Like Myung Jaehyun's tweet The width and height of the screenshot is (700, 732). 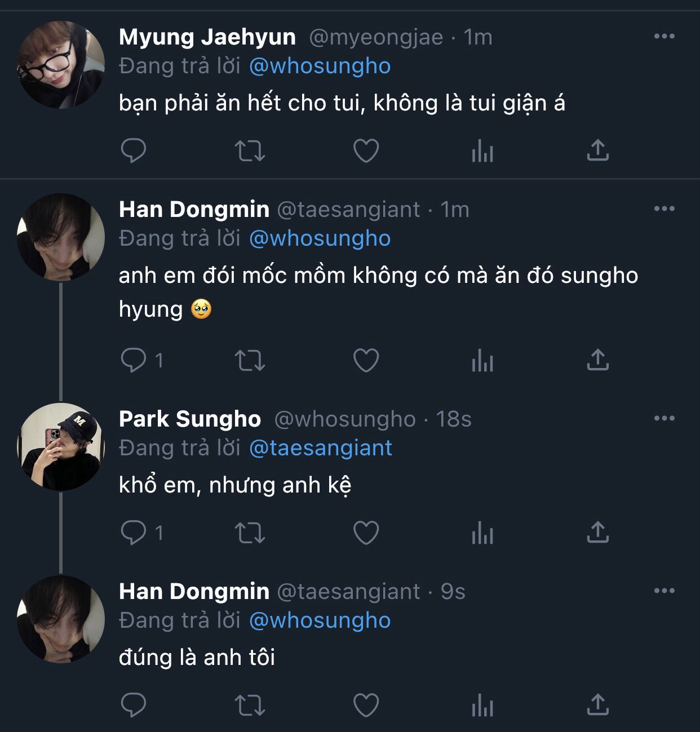366,150
